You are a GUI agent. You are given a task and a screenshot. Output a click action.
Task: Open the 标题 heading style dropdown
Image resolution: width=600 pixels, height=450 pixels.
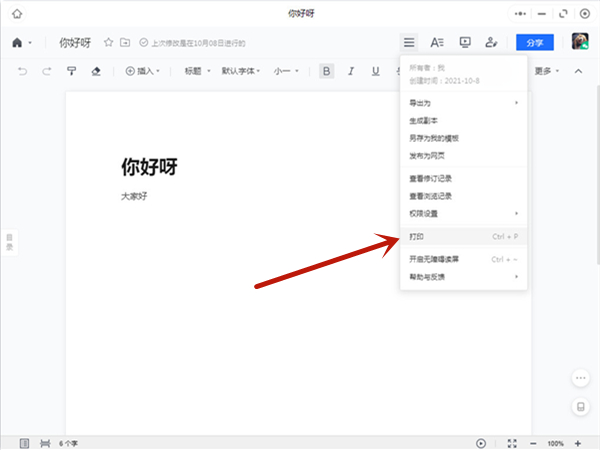(x=197, y=71)
